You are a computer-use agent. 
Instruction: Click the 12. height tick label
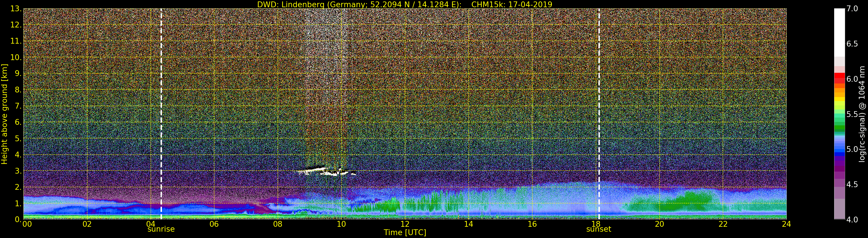click(16, 25)
